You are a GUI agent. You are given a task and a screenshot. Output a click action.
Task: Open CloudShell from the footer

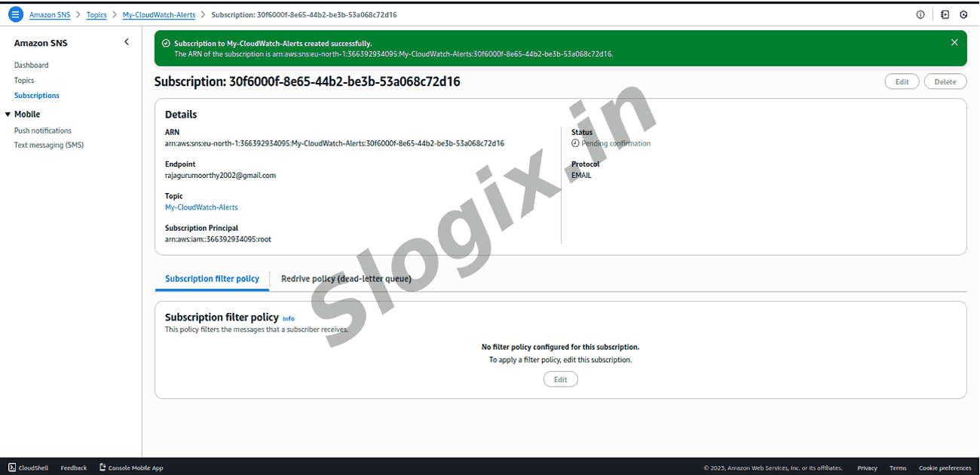click(x=29, y=468)
